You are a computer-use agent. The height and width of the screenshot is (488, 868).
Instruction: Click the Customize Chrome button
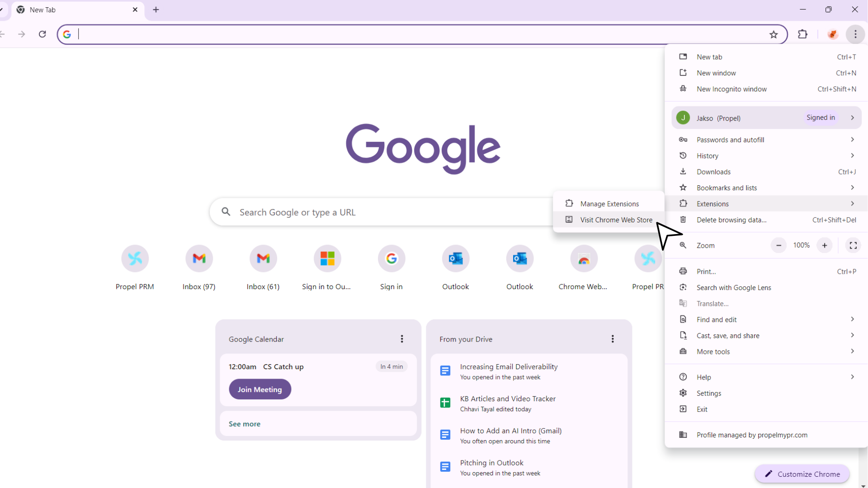click(x=802, y=474)
